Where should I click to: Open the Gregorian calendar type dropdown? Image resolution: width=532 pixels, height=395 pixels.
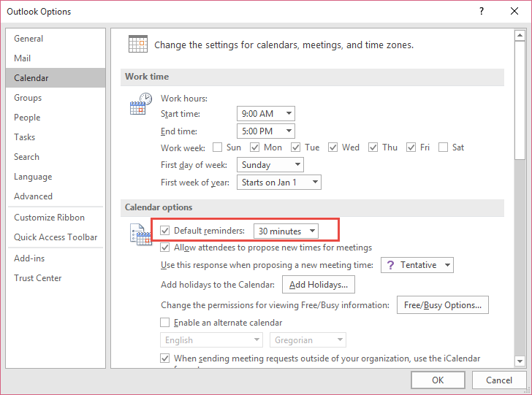(x=308, y=340)
